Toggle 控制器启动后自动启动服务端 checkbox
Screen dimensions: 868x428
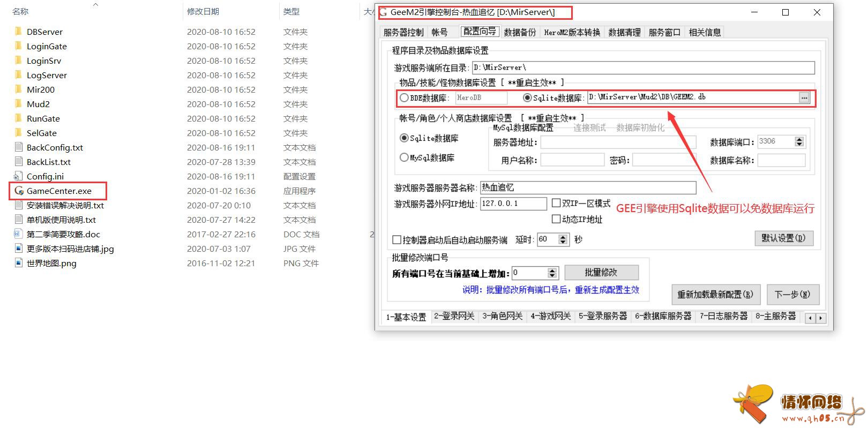coord(397,239)
